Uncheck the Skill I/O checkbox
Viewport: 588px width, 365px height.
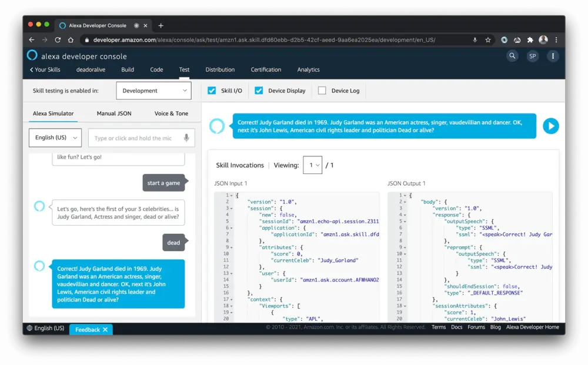tap(212, 91)
